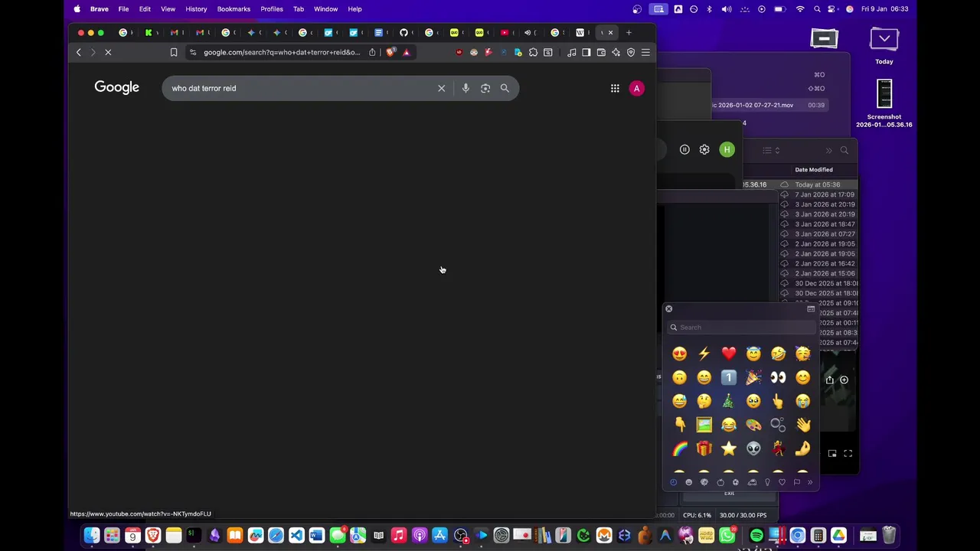This screenshot has height=551, width=980.
Task: Bookmark this page in Brave
Action: pos(174,52)
